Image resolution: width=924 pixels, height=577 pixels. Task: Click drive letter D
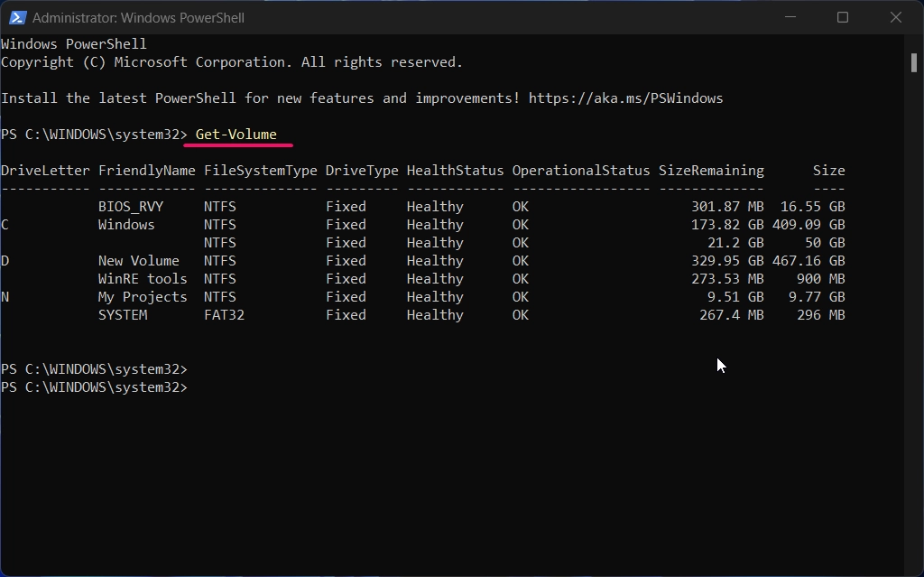5,261
